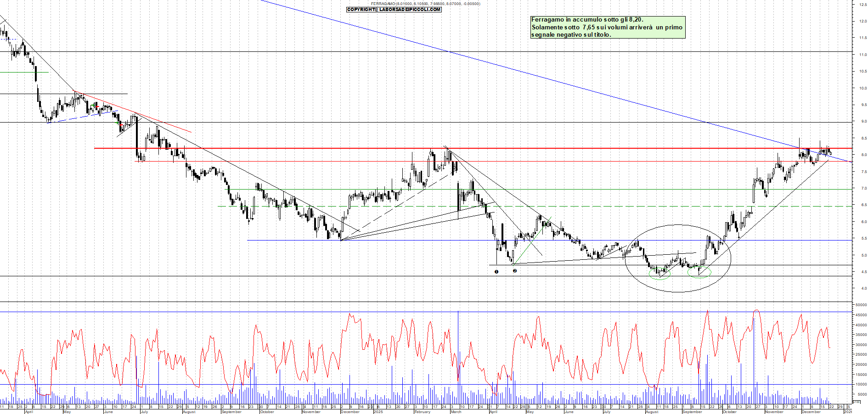868x414 pixels.
Task: Click the numbered marker 2 below the chart low
Action: [514, 271]
